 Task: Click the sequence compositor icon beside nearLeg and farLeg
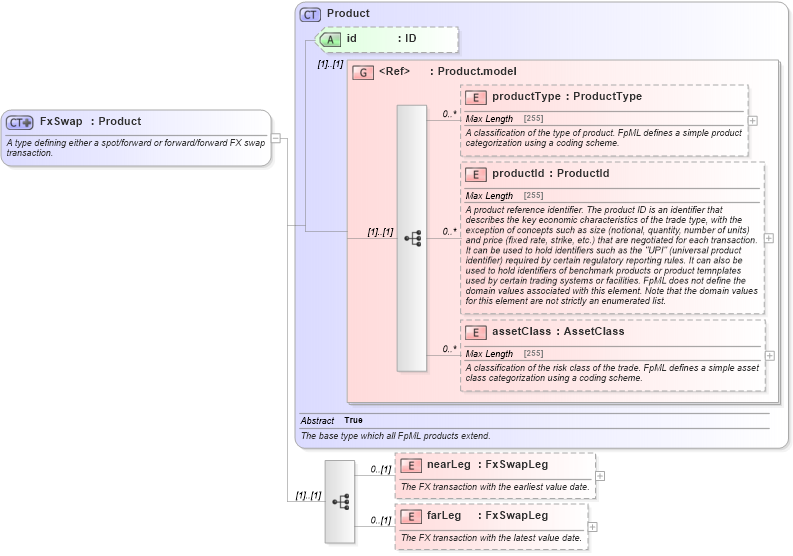coord(340,502)
